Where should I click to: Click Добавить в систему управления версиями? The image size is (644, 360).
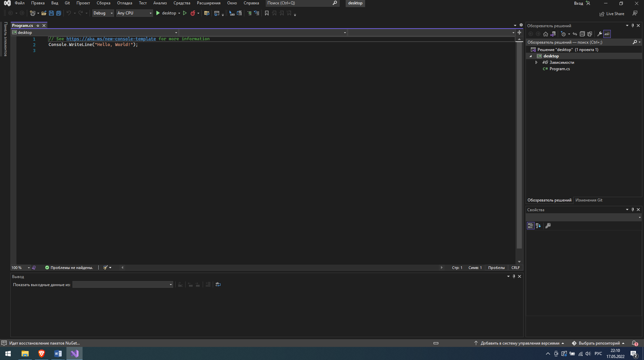(519, 343)
